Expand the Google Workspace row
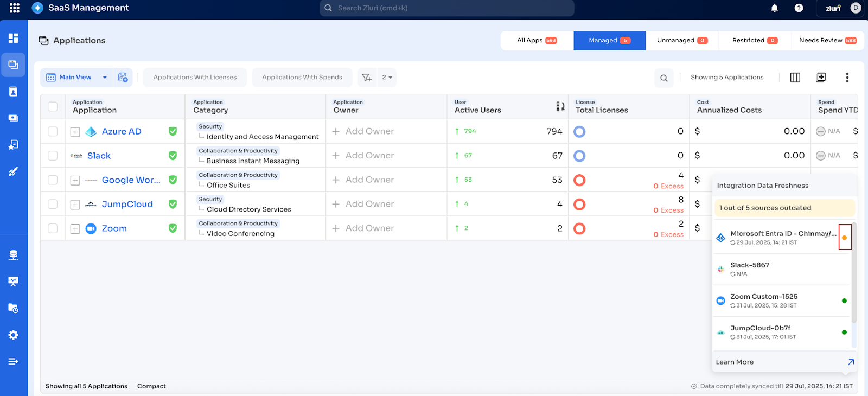 (75, 180)
